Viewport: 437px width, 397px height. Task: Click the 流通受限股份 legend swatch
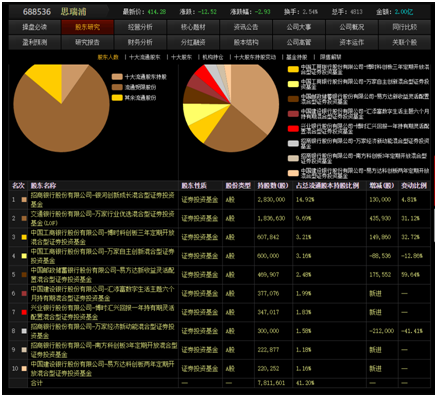click(x=117, y=87)
